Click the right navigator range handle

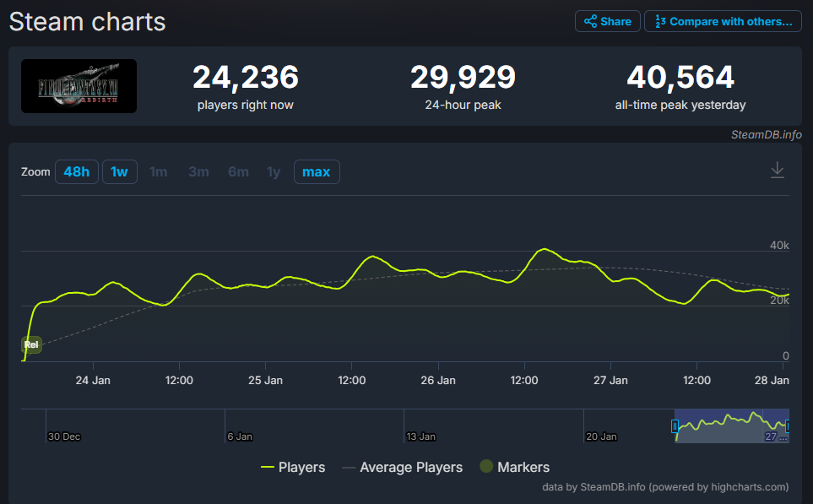pyautogui.click(x=788, y=426)
